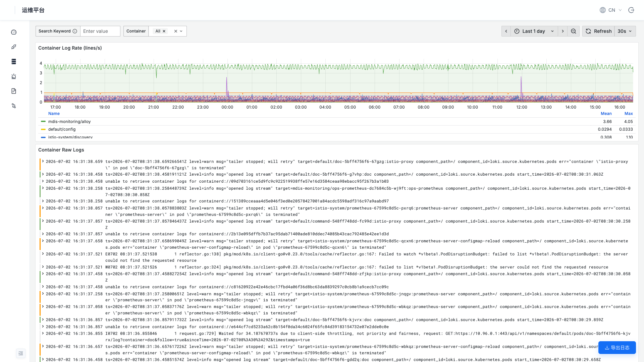This screenshot has height=362, width=644.
Task: Click the Container Raw Logs panel title
Action: (61, 150)
